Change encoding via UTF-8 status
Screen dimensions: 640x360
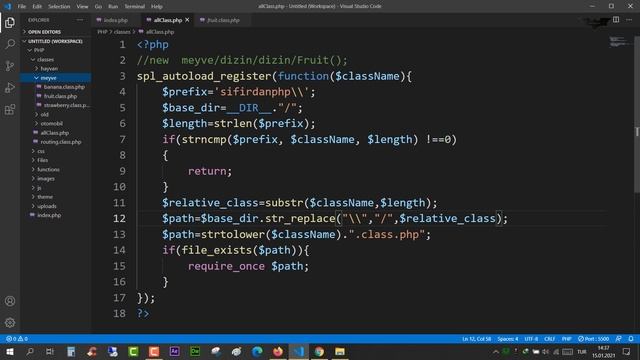click(531, 339)
